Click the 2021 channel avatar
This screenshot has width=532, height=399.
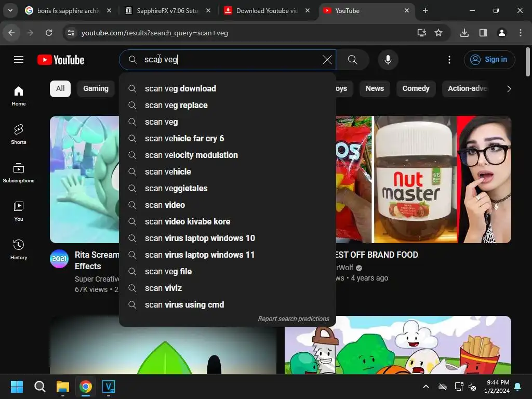pyautogui.click(x=59, y=259)
